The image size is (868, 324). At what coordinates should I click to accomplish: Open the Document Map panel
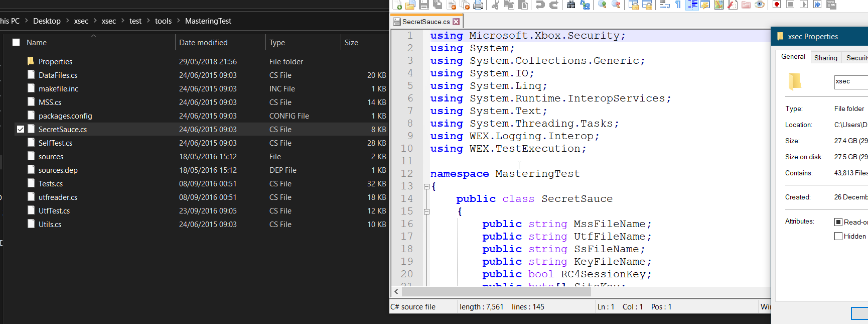[x=719, y=5]
